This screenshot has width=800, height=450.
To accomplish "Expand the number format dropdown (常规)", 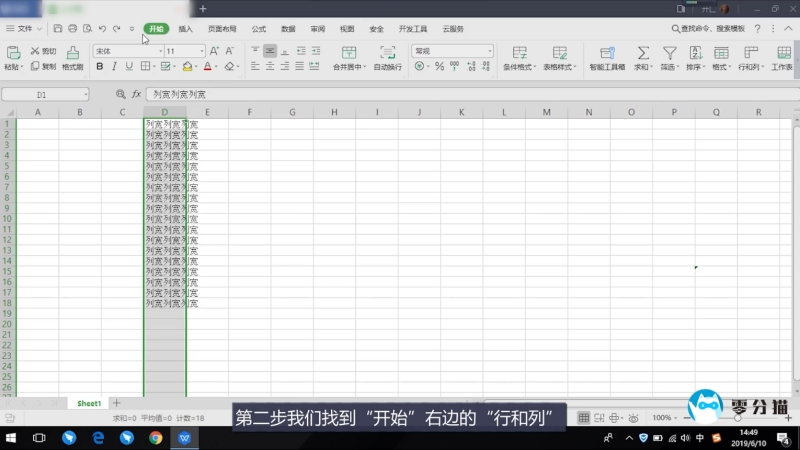I will click(490, 50).
